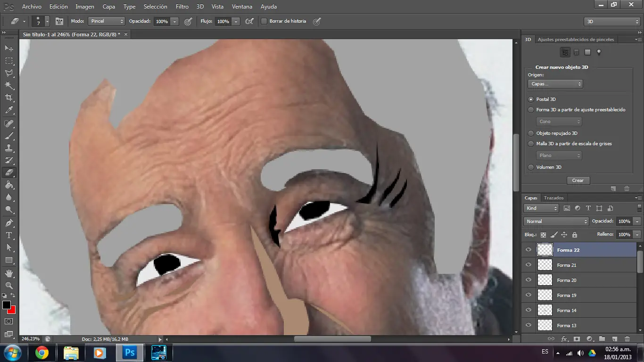This screenshot has width=644, height=362.
Task: Select the Clone Stamp tool
Action: click(x=9, y=148)
